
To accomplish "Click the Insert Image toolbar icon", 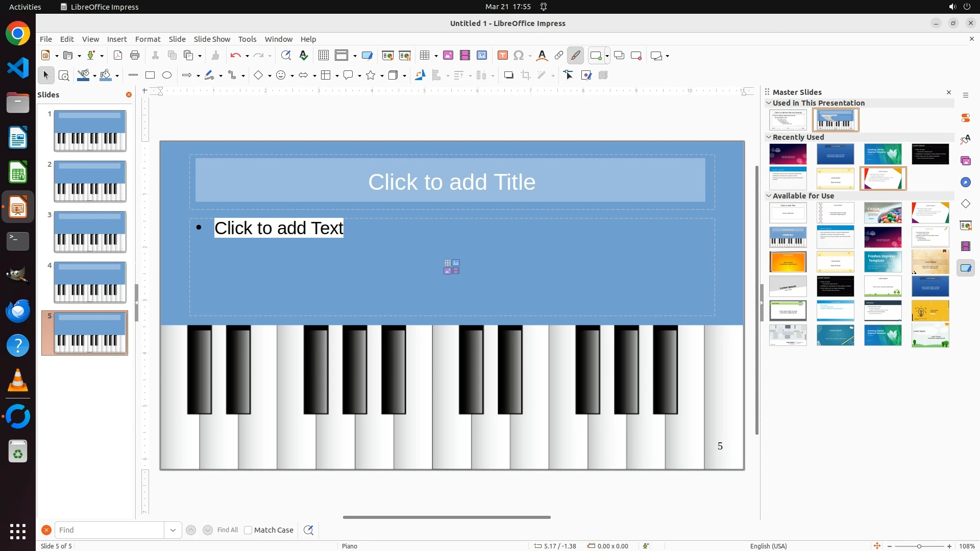I will tap(448, 56).
